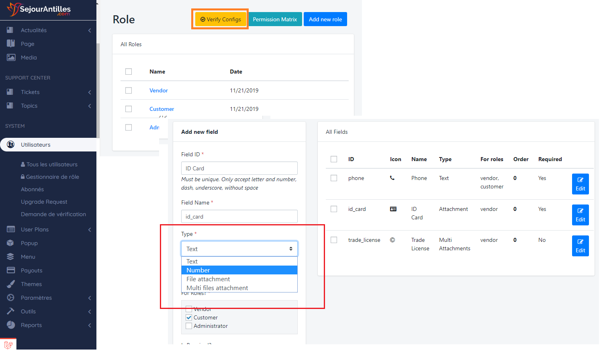Click the Popup box icon in sidebar

(11, 243)
